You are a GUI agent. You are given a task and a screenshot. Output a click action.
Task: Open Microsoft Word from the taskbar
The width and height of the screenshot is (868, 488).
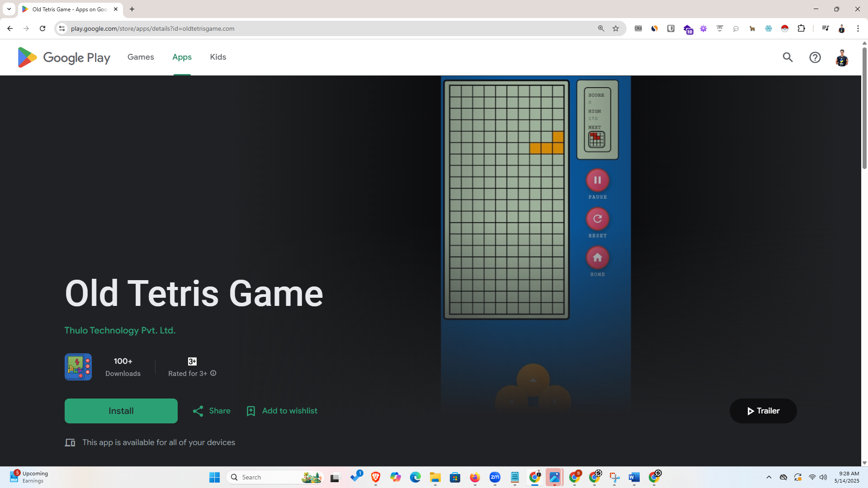point(634,477)
